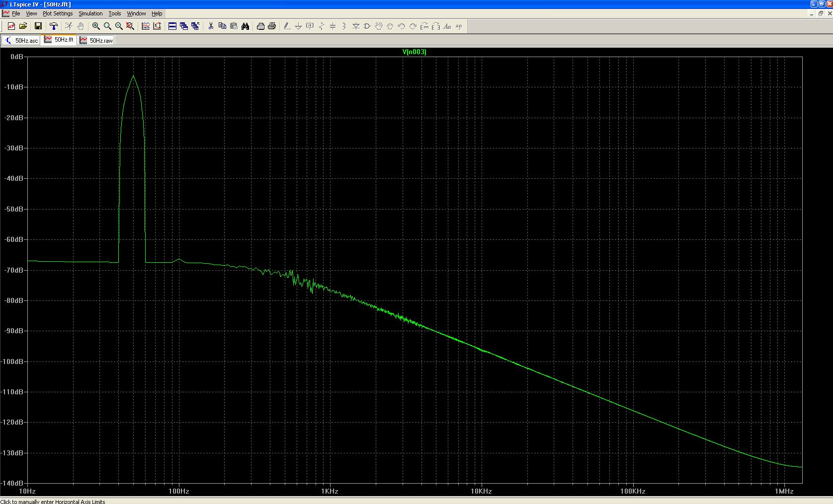
Task: Select the Move hand tool
Action: tap(379, 26)
